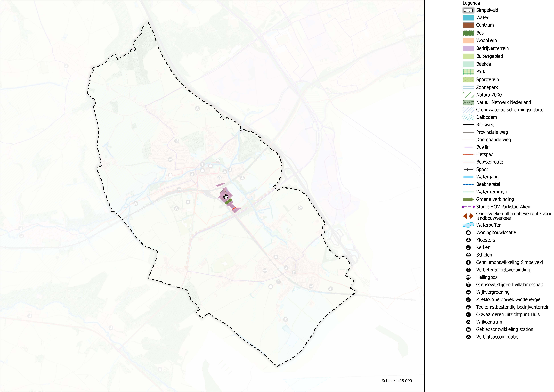Click the Toekomstbestendig bedrijventerrein marker on map
Screen dimensions: 554x392
226,197
